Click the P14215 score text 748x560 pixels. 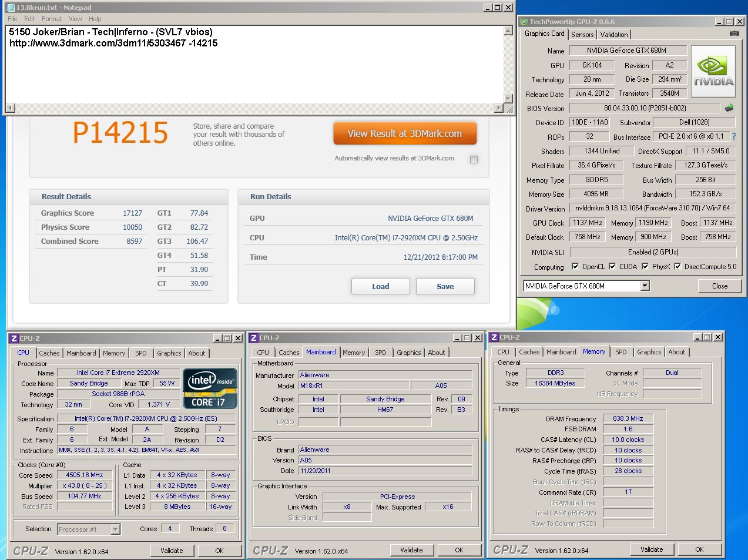tap(120, 132)
